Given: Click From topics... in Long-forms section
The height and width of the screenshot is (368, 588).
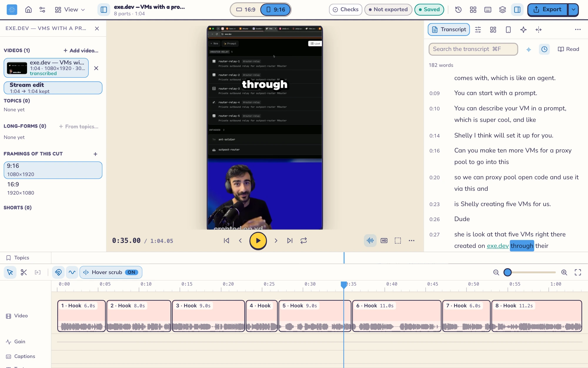Looking at the screenshot, I should tap(79, 127).
